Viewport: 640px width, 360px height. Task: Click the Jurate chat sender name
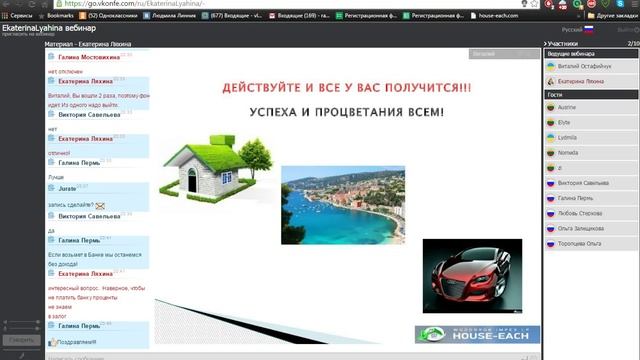click(67, 189)
